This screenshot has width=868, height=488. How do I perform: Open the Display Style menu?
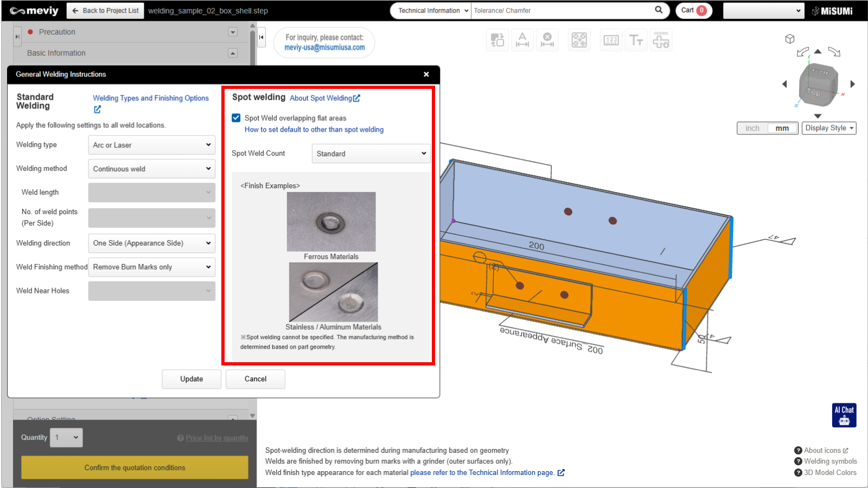(x=829, y=129)
